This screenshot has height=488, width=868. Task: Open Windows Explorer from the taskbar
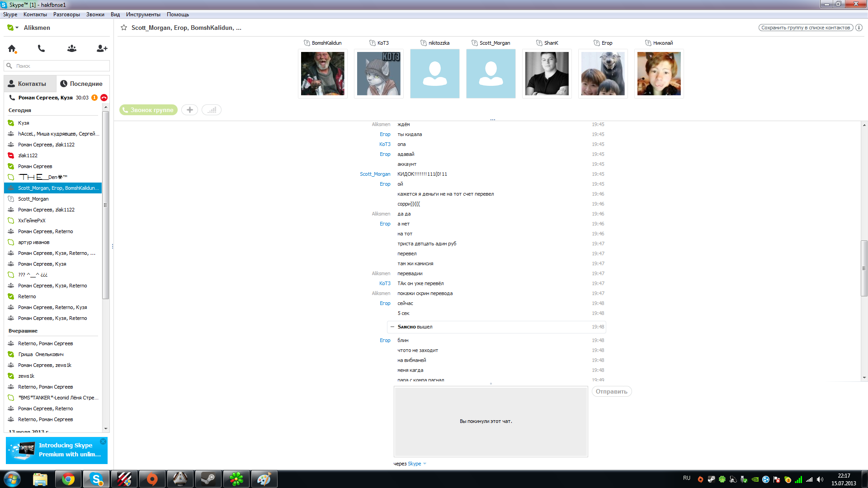pyautogui.click(x=40, y=479)
